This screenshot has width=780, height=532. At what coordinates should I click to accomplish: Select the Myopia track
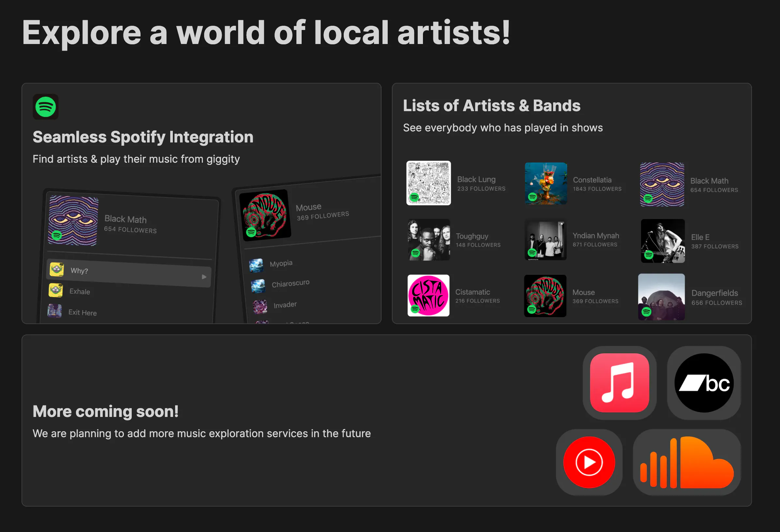click(281, 263)
